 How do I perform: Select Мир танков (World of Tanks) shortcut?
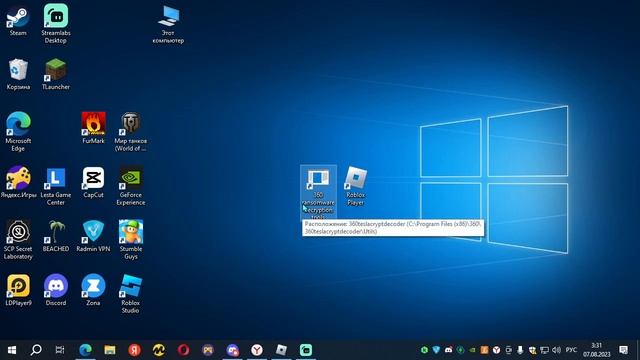(x=131, y=131)
